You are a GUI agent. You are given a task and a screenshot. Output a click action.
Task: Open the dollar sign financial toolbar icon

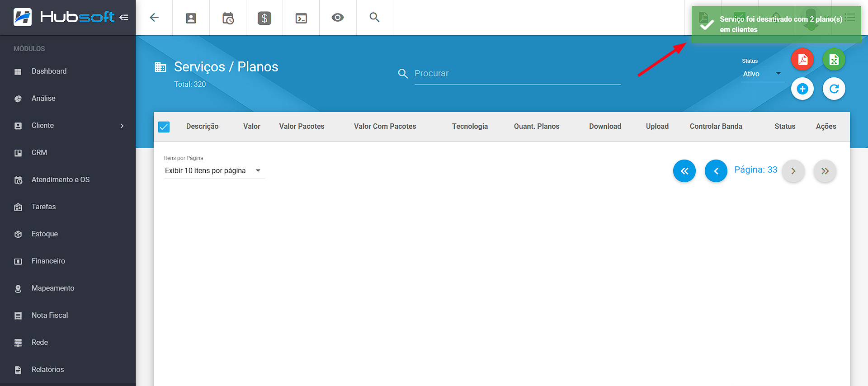coord(264,18)
